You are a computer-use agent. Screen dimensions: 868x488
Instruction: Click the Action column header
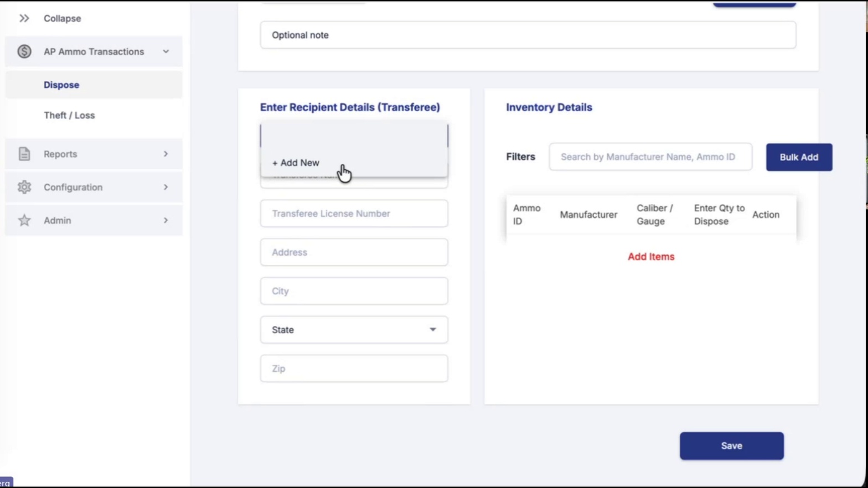pos(766,215)
